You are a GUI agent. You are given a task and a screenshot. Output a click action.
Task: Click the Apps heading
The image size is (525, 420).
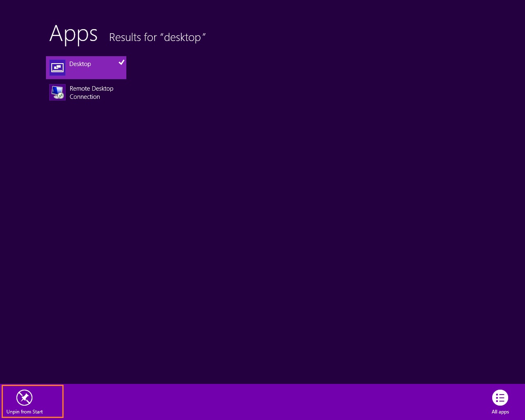(73, 35)
